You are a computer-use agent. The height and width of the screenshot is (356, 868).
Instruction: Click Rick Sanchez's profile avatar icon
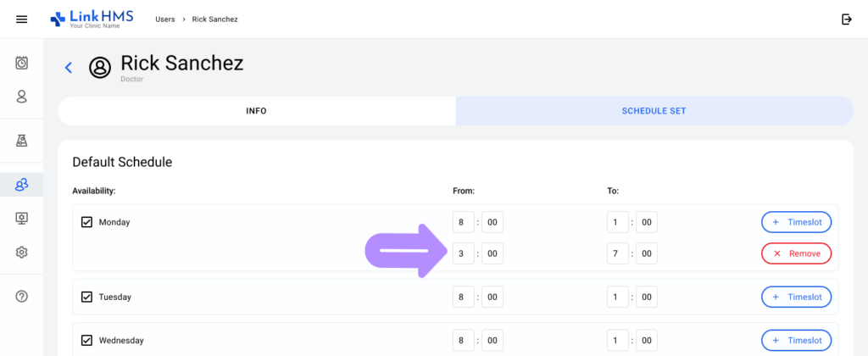coord(100,68)
